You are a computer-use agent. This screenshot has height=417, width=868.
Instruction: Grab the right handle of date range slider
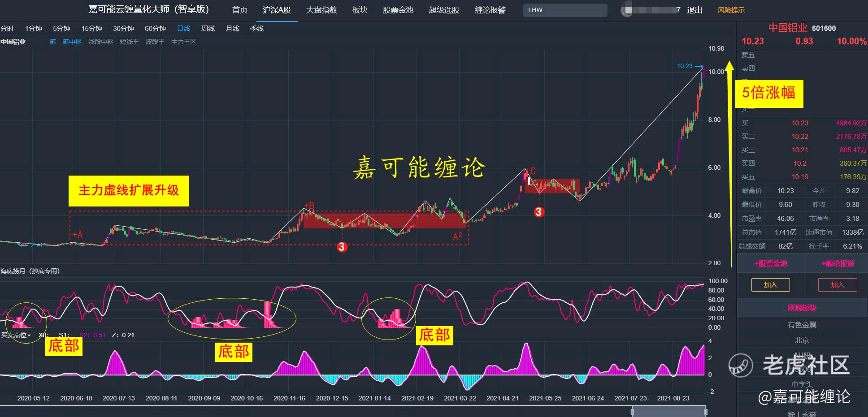tap(706, 412)
